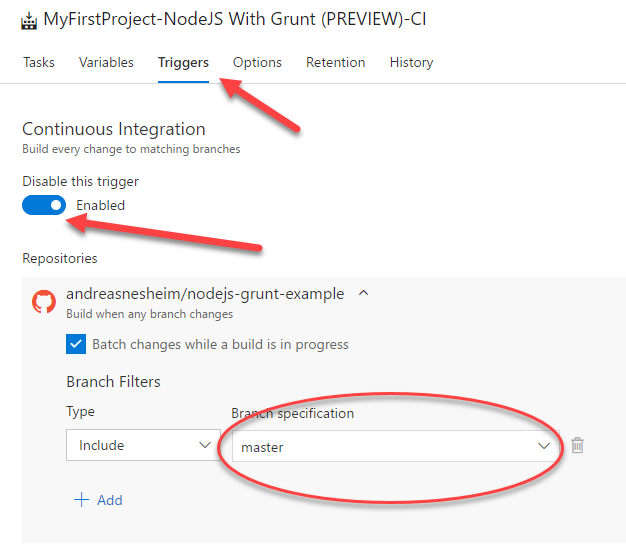The width and height of the screenshot is (626, 547).
Task: Open the Variables tab
Action: 106,62
